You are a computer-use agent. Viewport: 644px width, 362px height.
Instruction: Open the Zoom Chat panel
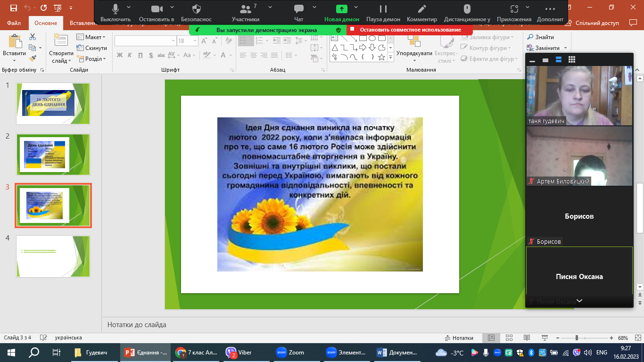coord(298,9)
